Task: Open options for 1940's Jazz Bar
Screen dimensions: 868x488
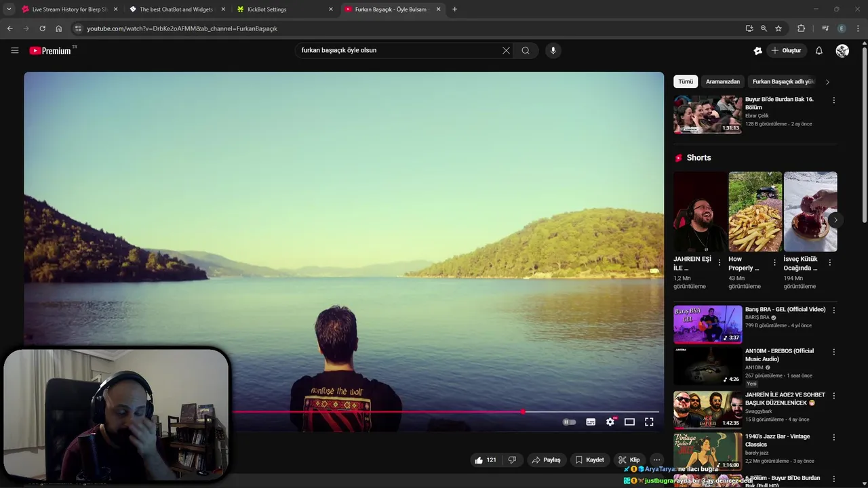Action: click(833, 437)
